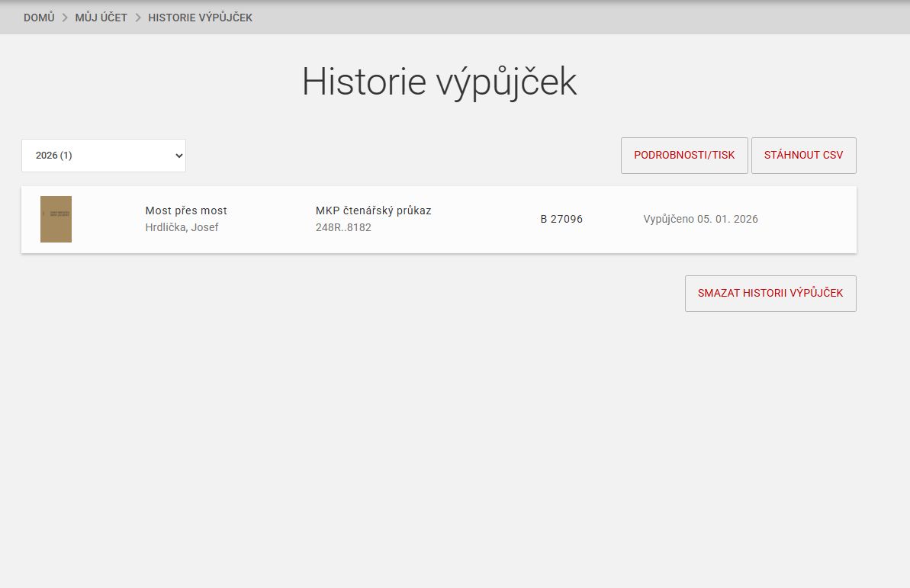
Task: Click empty space right of the loan date
Action: coord(809,220)
